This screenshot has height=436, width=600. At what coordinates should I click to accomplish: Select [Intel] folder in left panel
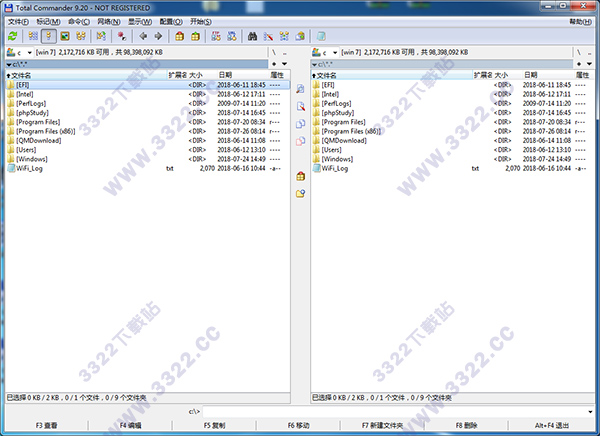(148, 94)
